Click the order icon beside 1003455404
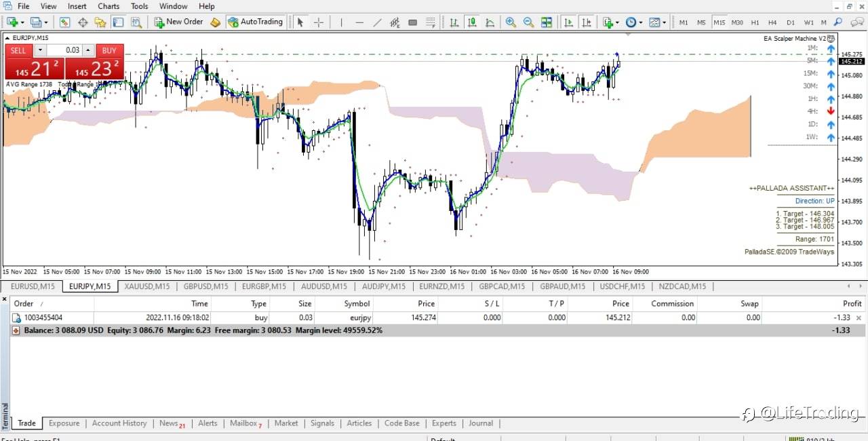 [x=17, y=318]
